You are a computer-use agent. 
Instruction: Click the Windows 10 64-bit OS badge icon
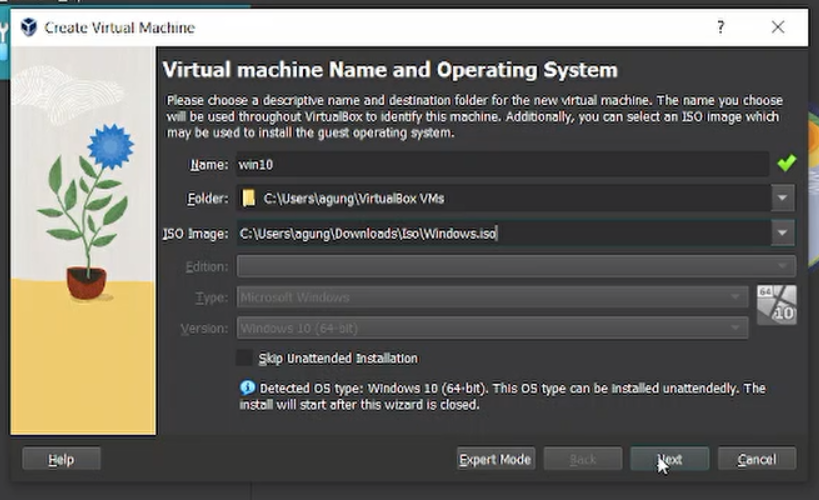[777, 305]
